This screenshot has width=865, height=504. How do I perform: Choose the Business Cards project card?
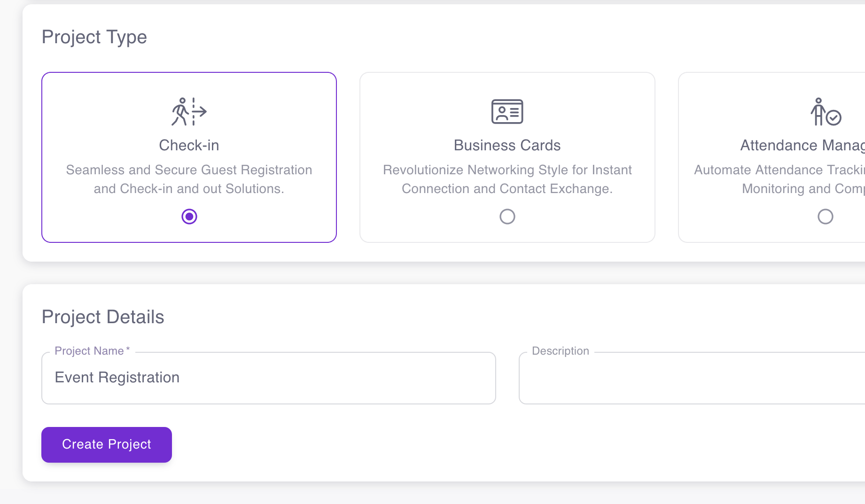(507, 157)
